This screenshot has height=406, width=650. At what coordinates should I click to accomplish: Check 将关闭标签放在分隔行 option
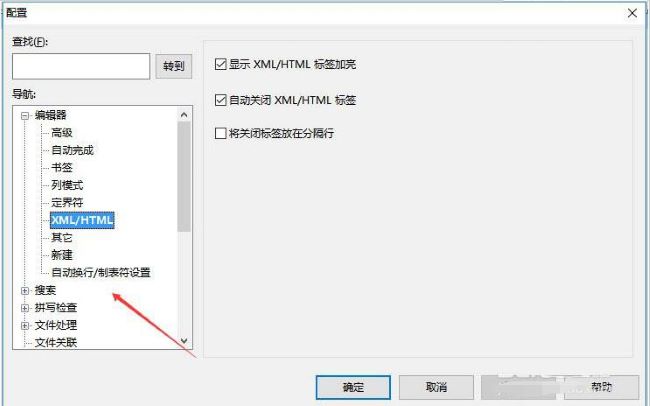point(221,133)
